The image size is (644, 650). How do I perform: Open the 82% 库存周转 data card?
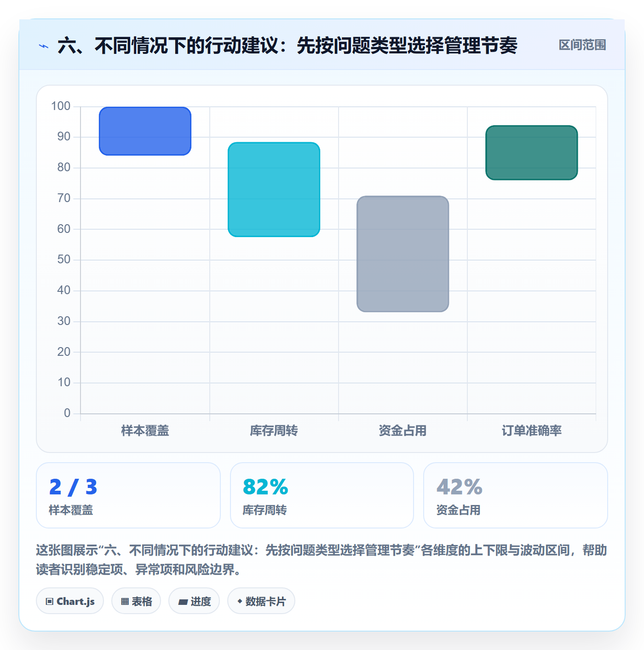coord(322,495)
